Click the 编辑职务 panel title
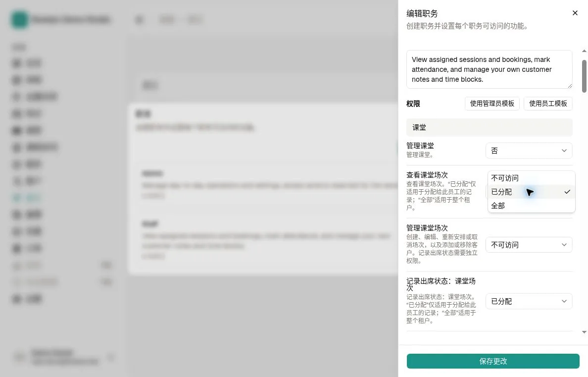The image size is (588, 377). click(422, 13)
